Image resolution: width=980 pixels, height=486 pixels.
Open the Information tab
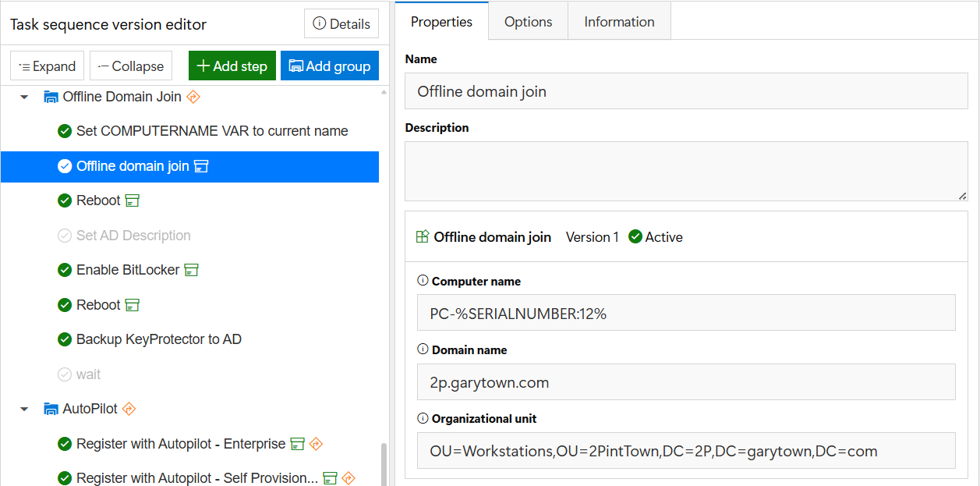tap(620, 22)
